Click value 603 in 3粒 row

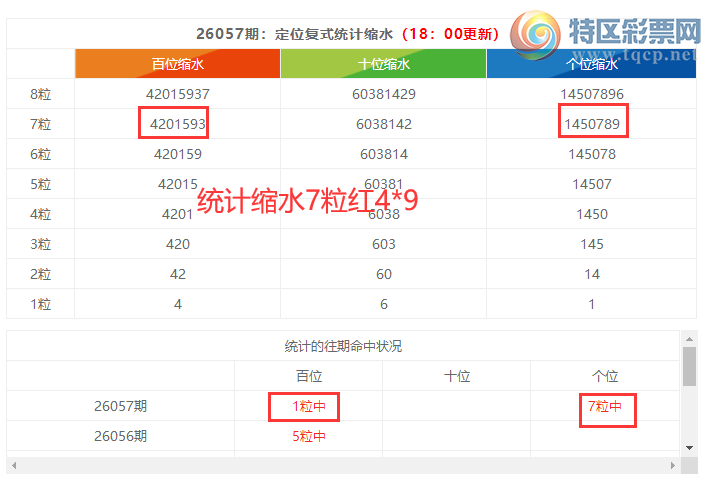[384, 244]
